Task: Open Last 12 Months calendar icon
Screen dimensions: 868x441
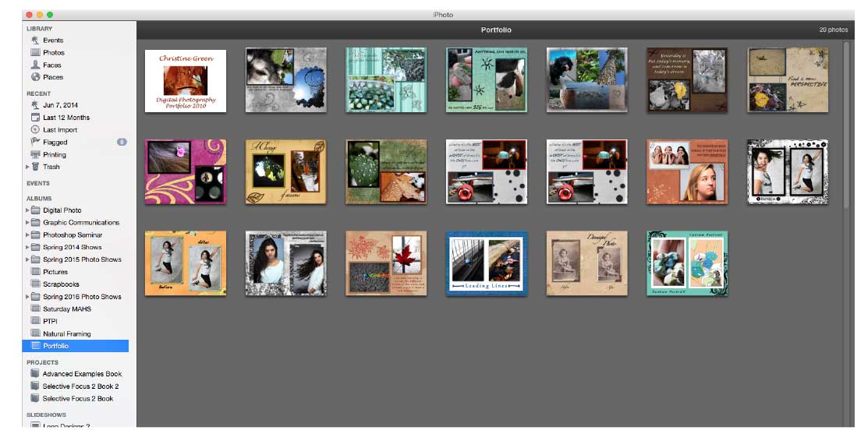Action: coord(35,118)
